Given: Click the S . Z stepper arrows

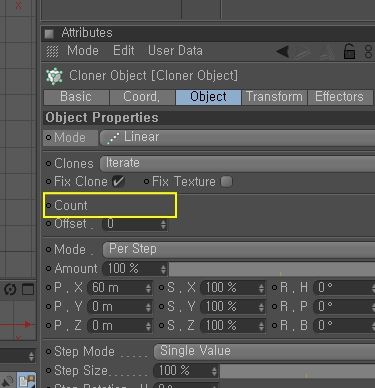Looking at the screenshot, I should pos(261,326).
